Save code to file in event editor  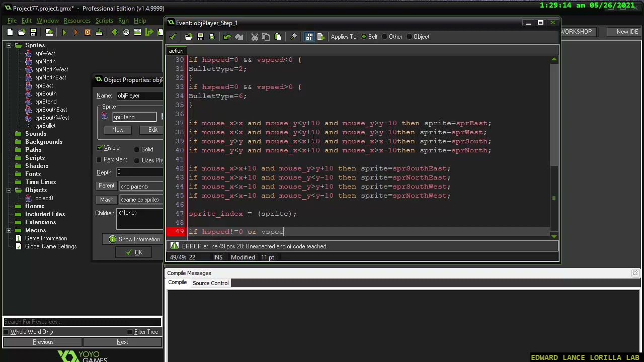pos(200,37)
